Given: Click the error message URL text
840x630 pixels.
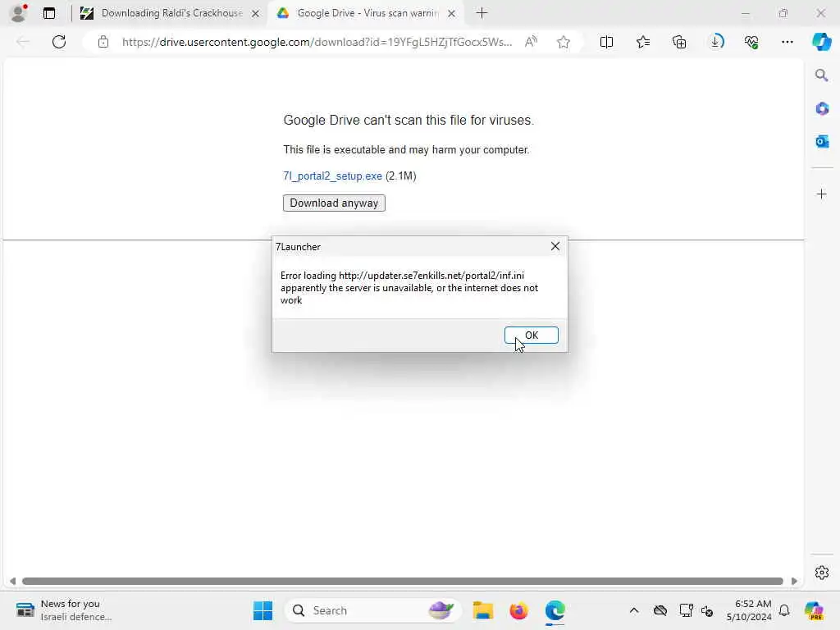Looking at the screenshot, I should 431,276.
